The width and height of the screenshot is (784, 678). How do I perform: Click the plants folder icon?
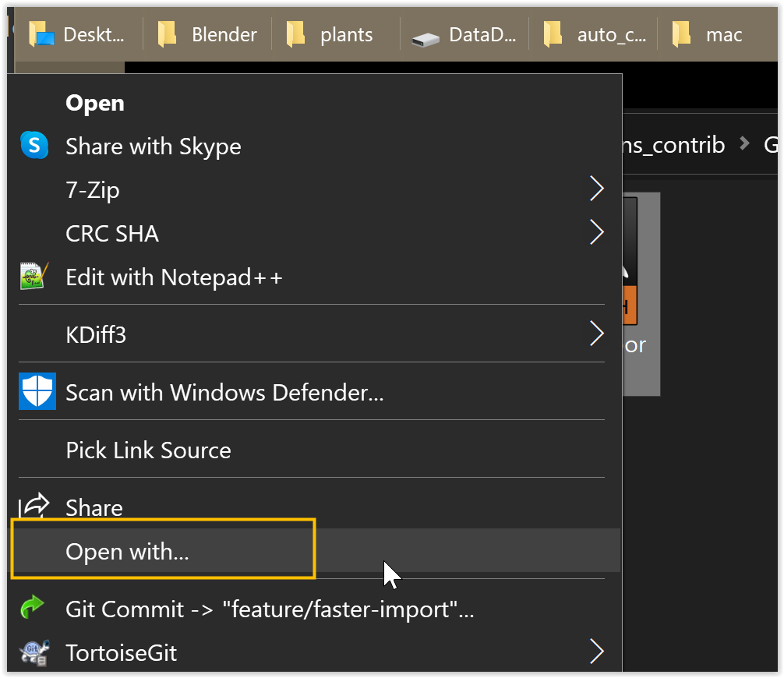tap(295, 34)
